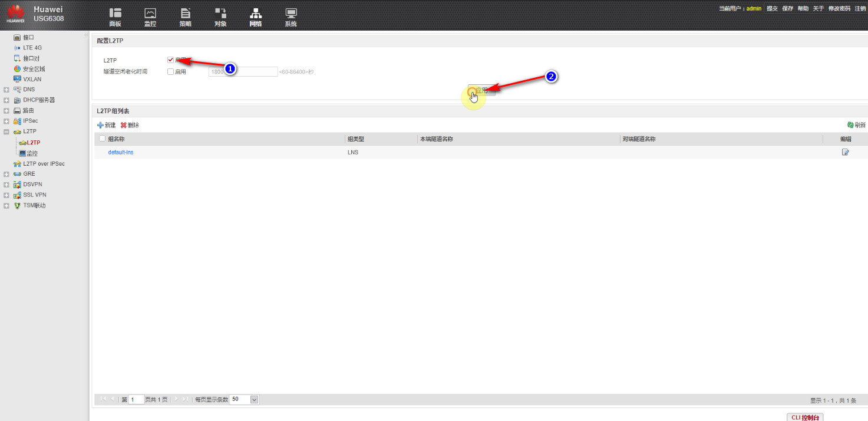Viewport: 868px width, 421px height.
Task: Click the 刷新 refresh icon
Action: (x=850, y=125)
